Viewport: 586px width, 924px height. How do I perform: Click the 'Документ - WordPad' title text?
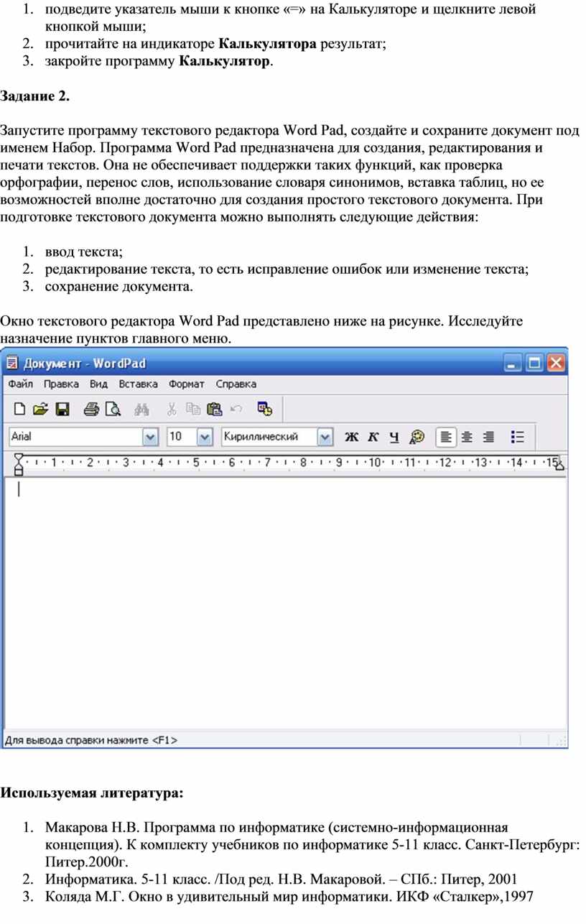pyautogui.click(x=85, y=364)
